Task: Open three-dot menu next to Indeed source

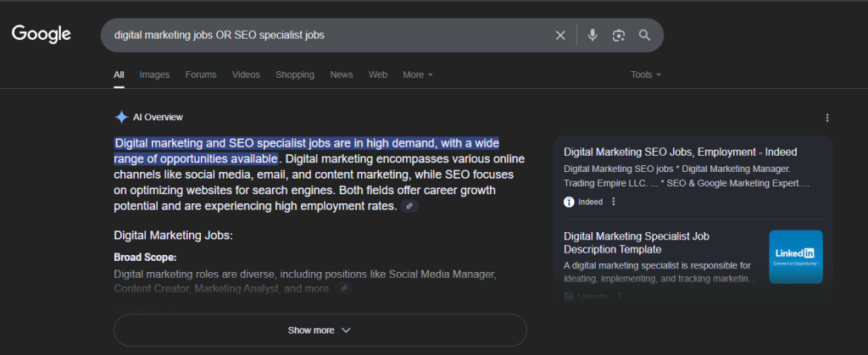Action: [614, 202]
